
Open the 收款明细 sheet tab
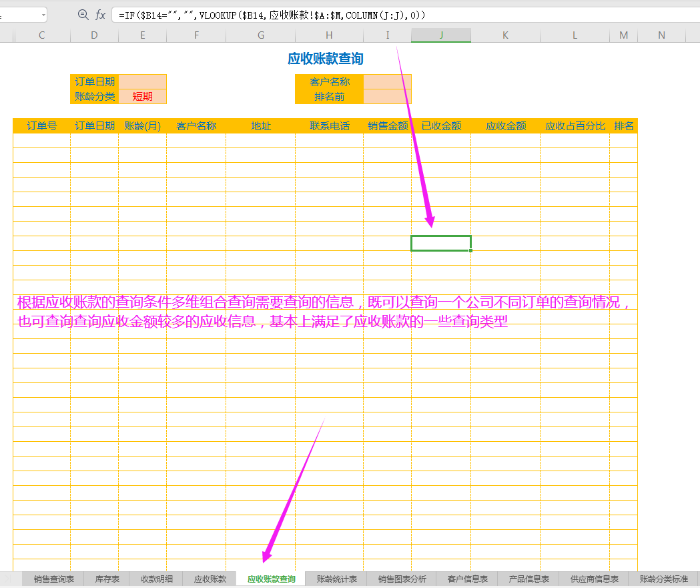pos(157,579)
